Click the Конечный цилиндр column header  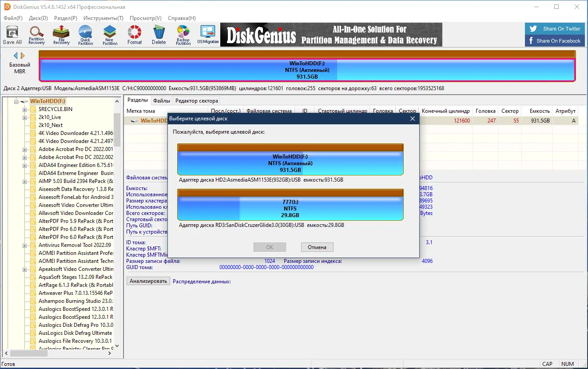point(445,111)
